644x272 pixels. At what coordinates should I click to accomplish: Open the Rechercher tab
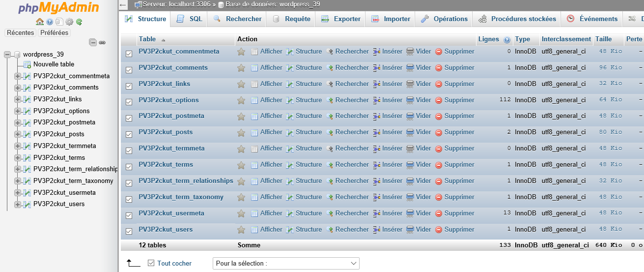237,19
